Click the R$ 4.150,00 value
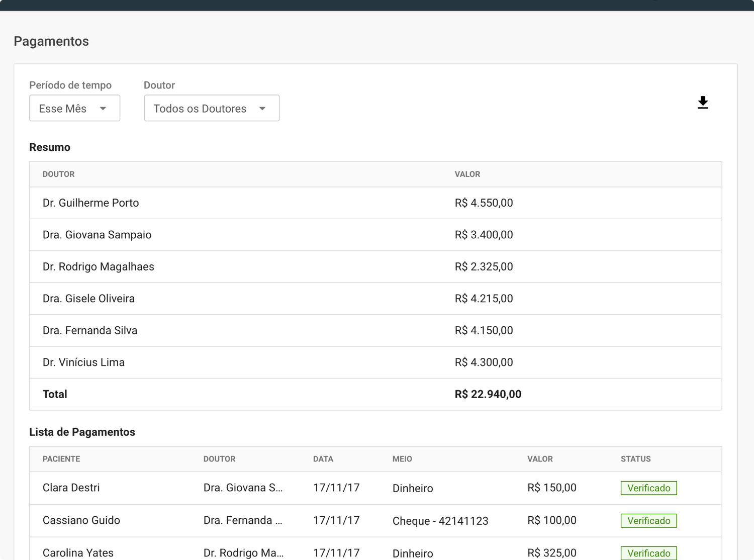The width and height of the screenshot is (754, 560). click(484, 331)
